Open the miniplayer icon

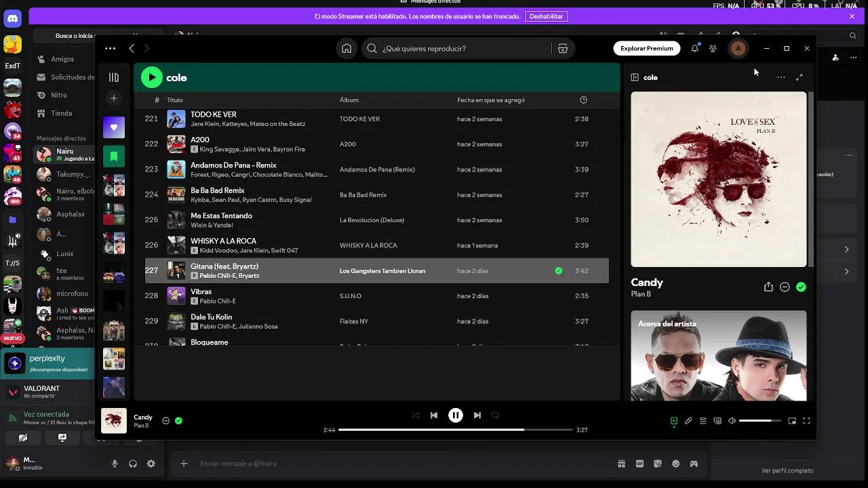(x=792, y=421)
